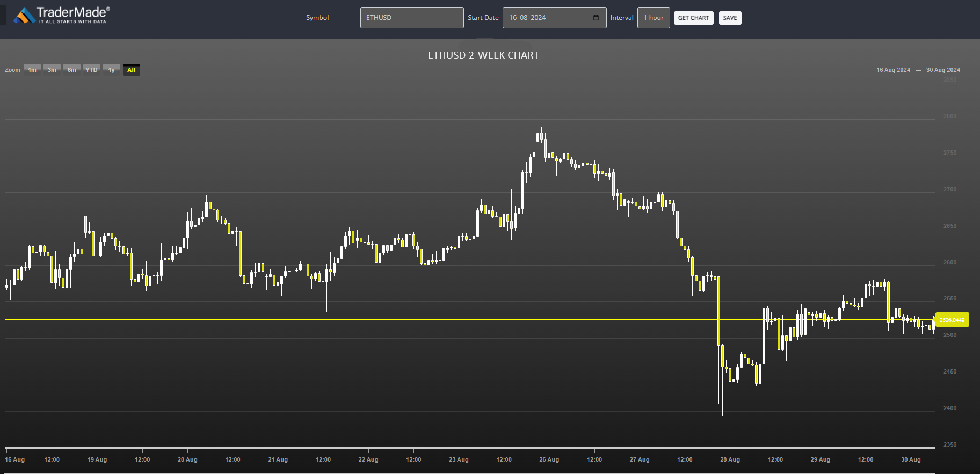Click the 2450 price axis label
This screenshot has width=980, height=474.
(x=950, y=371)
